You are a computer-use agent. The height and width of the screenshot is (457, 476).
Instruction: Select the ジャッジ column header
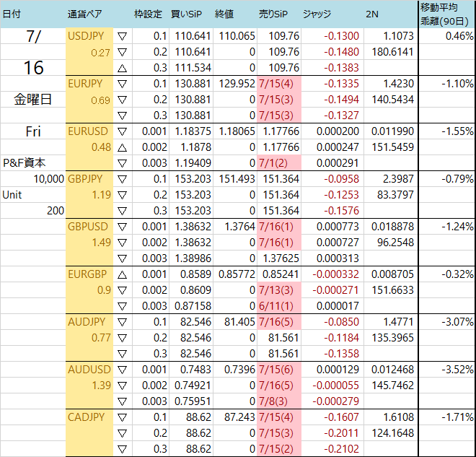coord(317,14)
